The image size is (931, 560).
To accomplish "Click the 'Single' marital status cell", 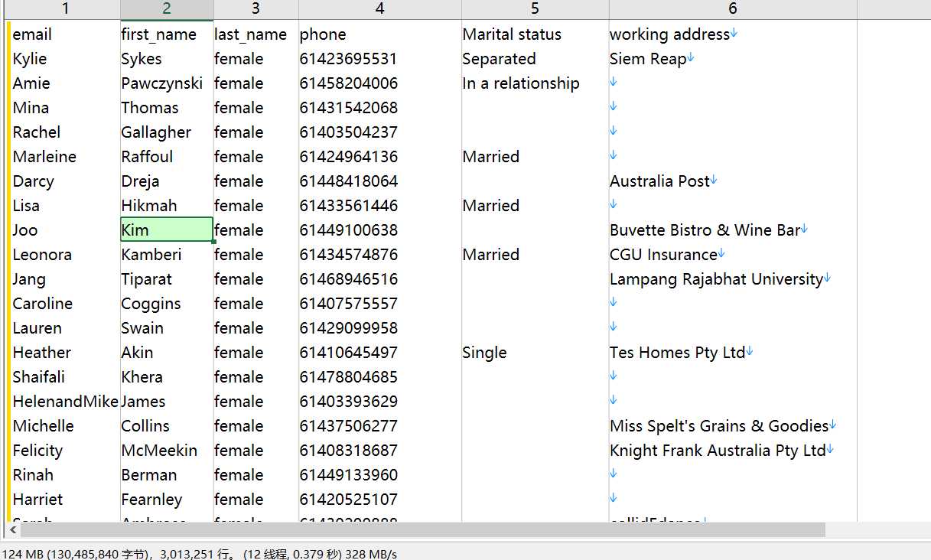I will pos(535,353).
